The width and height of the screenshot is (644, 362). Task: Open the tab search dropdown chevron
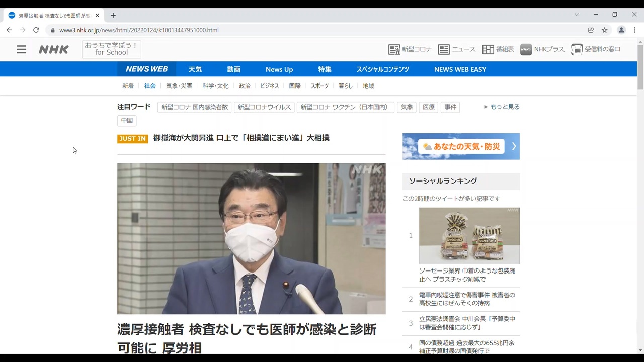coord(577,15)
